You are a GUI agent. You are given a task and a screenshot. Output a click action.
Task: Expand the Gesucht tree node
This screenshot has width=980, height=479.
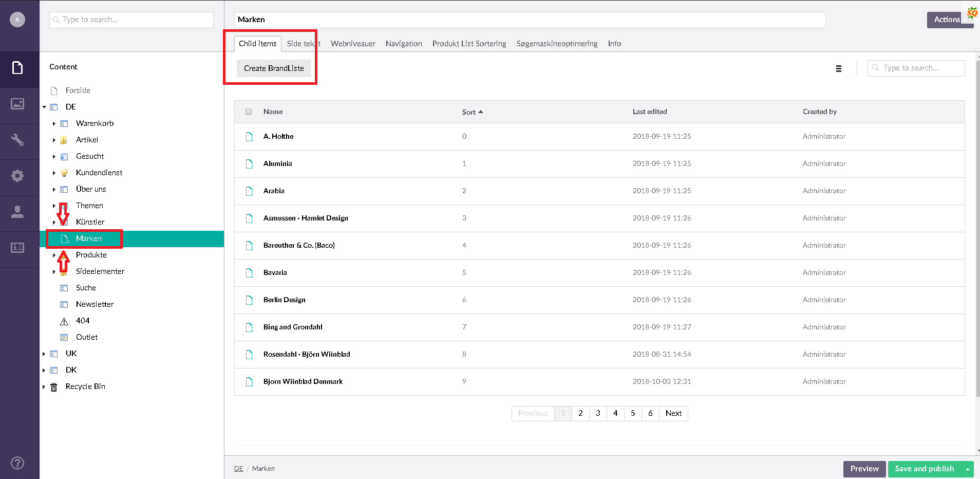(54, 157)
